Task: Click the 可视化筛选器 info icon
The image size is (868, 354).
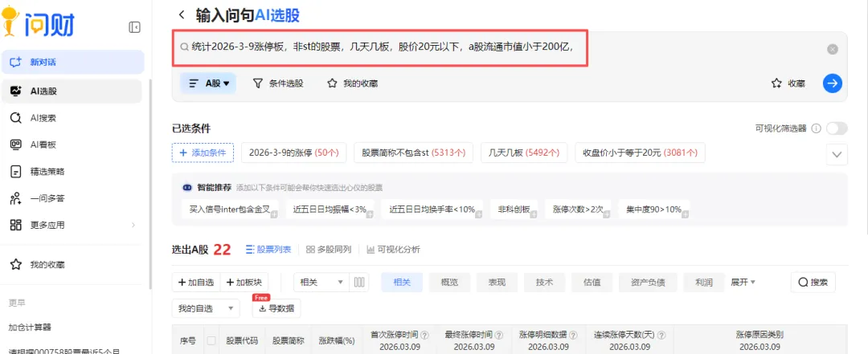Action: 816,128
